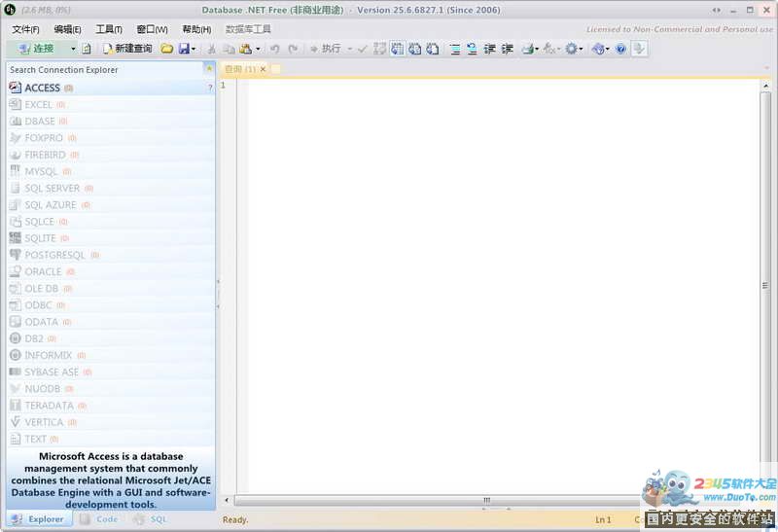Open the globe icon's dropdown arrow

coord(607,49)
